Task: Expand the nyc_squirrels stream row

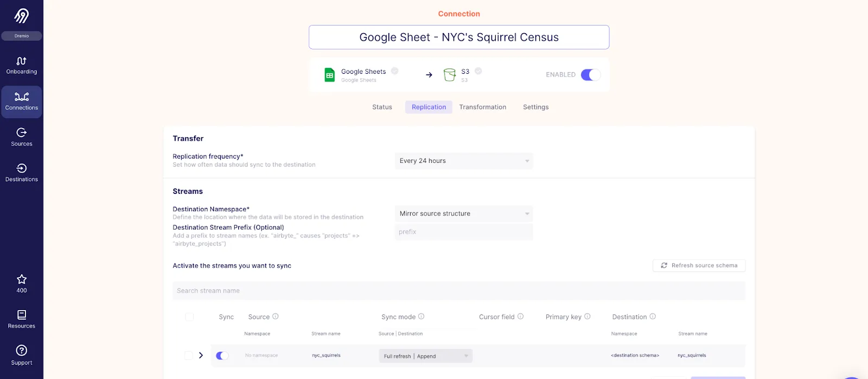Action: [201, 355]
